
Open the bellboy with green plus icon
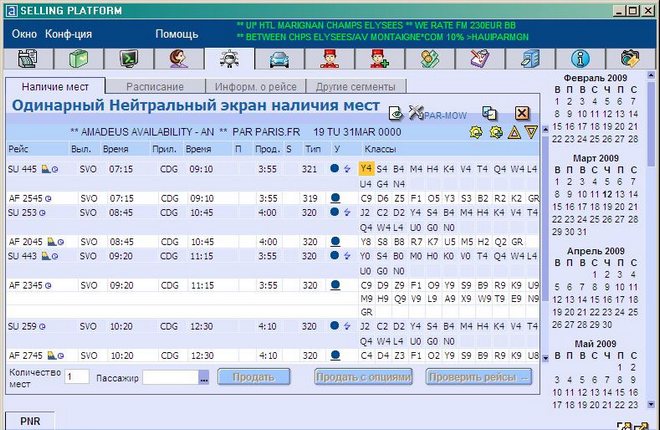(379, 58)
